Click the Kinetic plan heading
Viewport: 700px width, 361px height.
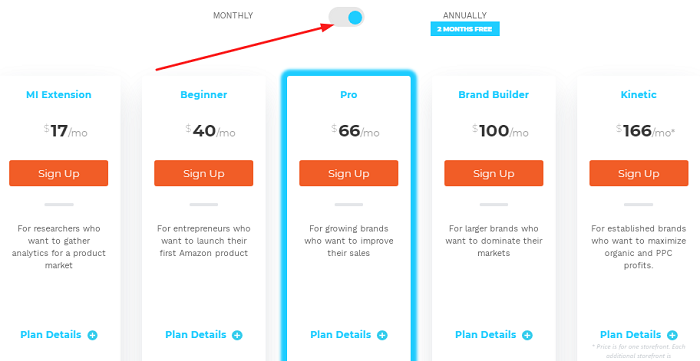(639, 95)
